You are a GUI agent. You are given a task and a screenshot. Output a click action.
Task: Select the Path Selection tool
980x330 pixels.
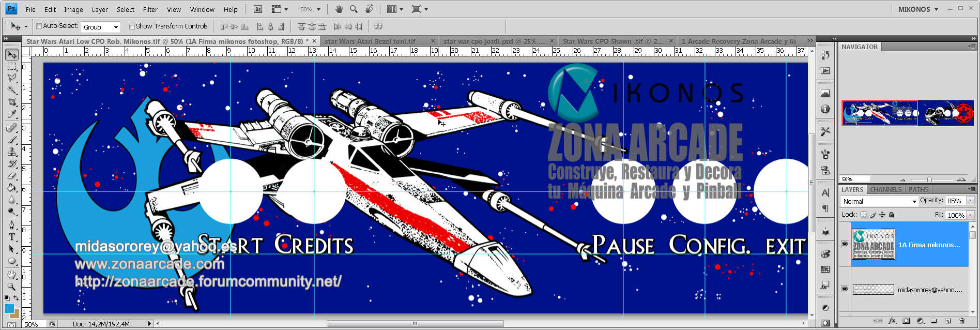tap(12, 249)
